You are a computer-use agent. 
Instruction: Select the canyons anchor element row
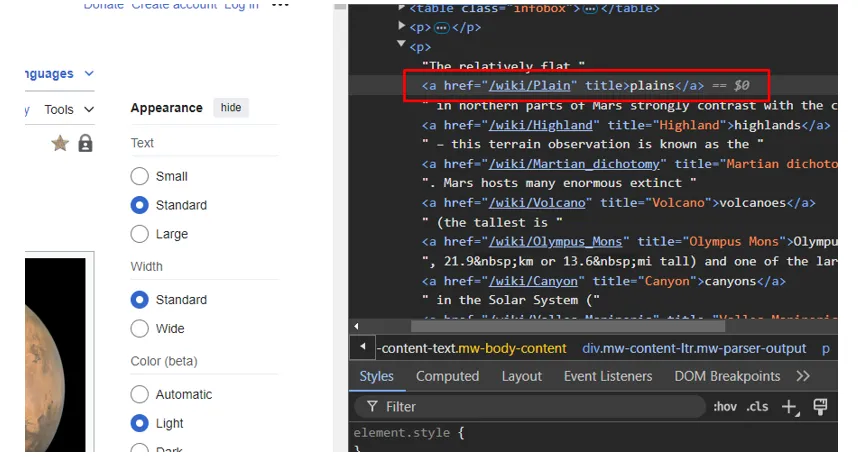[604, 281]
